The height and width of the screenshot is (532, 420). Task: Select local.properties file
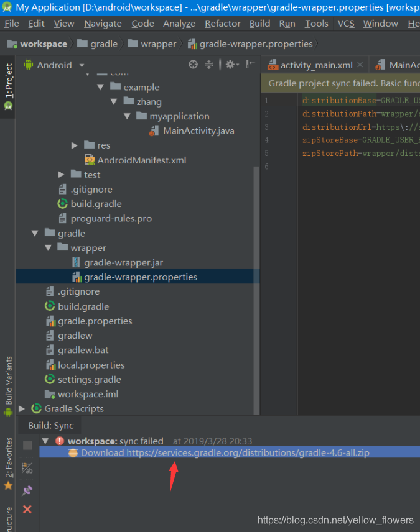85,365
